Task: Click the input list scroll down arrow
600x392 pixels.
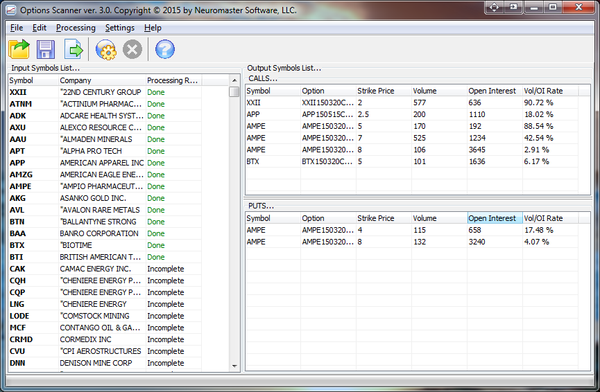Action: (x=235, y=366)
